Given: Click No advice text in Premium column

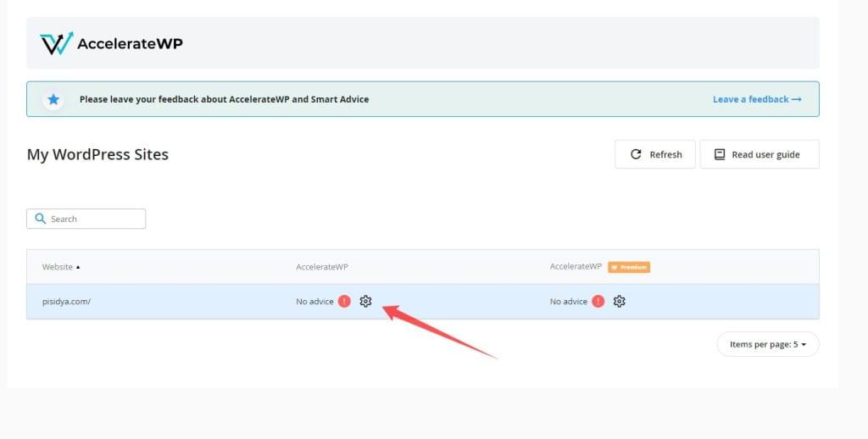Looking at the screenshot, I should (x=569, y=302).
